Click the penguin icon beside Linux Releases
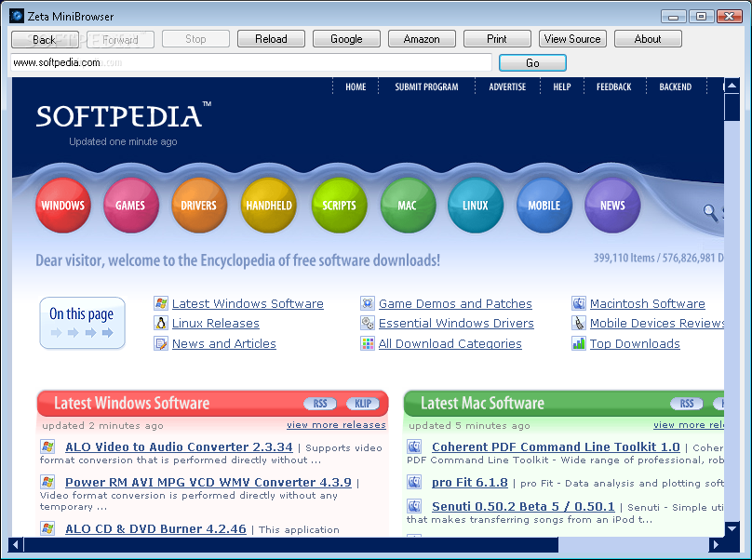This screenshot has height=560, width=752. 161,323
